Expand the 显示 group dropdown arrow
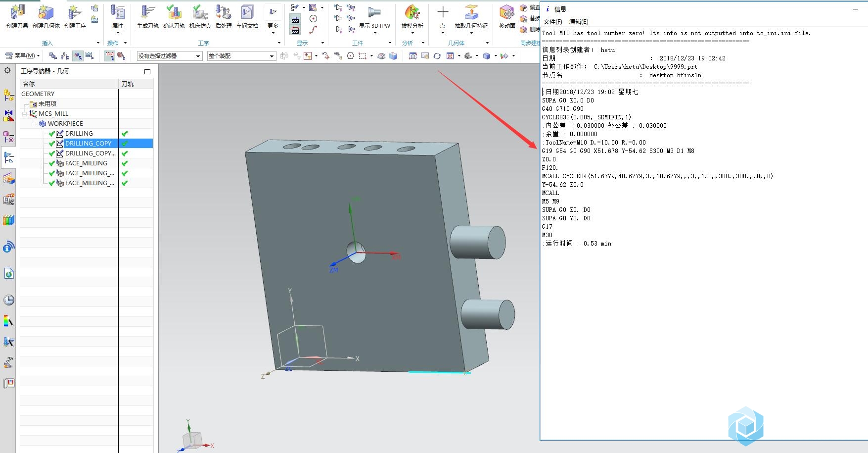The image size is (868, 453). pyautogui.click(x=322, y=43)
